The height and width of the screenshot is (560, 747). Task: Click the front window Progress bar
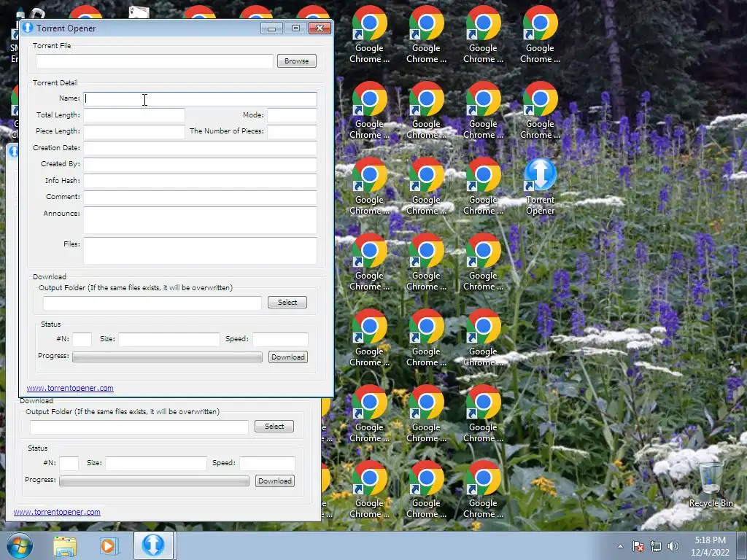coord(167,357)
